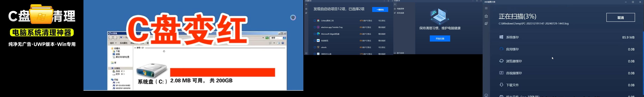Click 47%用户已禁止 for Listary

click(x=366, y=21)
